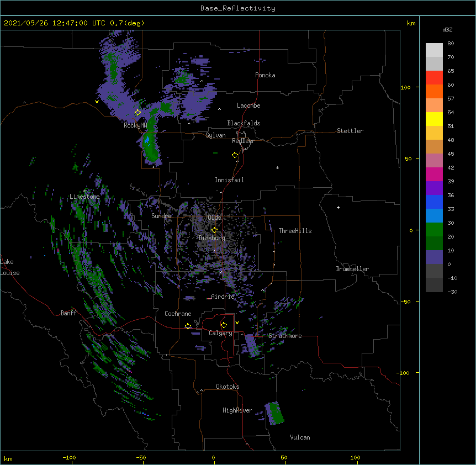This screenshot has width=476, height=465.
Task: Click the Olds town label
Action: tap(214, 218)
